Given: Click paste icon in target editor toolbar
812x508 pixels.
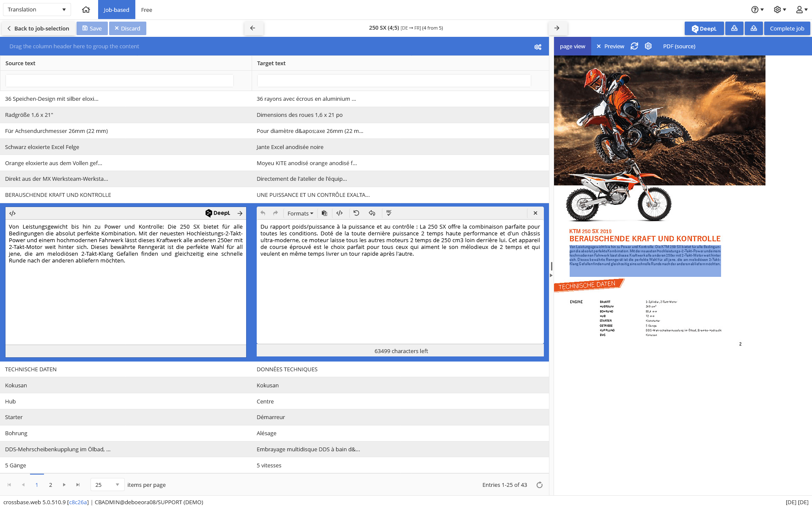Looking at the screenshot, I should point(324,213).
